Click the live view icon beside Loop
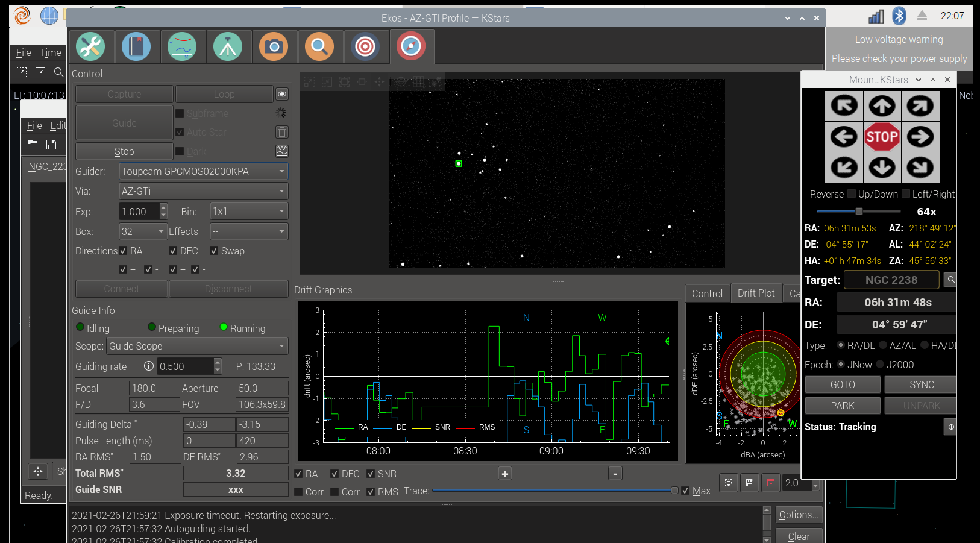Screen dimensions: 980x543 tap(281, 94)
